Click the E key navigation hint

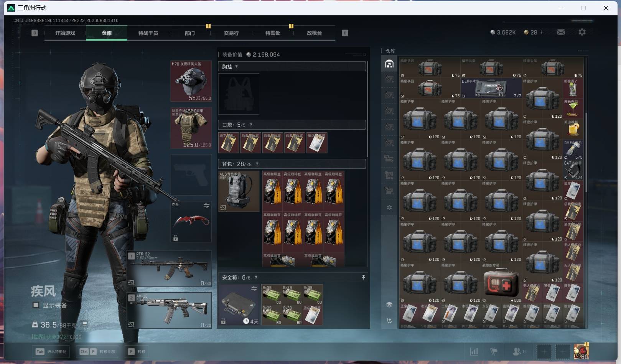pos(345,33)
